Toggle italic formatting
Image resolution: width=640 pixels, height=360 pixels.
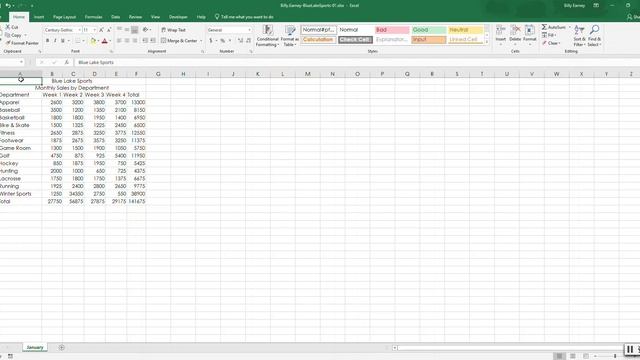pos(55,41)
